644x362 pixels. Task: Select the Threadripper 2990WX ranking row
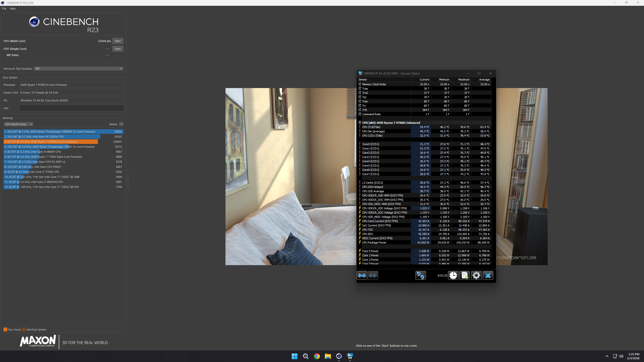[63, 132]
